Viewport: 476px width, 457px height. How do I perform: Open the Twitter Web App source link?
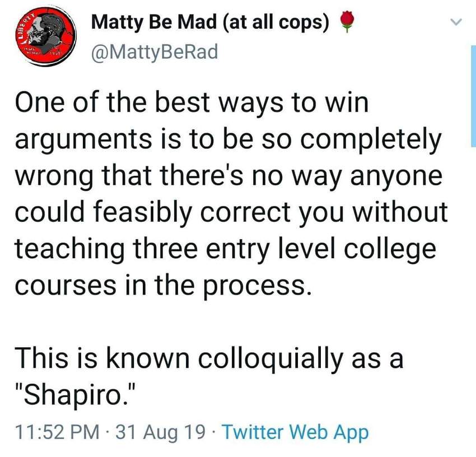[x=295, y=432]
